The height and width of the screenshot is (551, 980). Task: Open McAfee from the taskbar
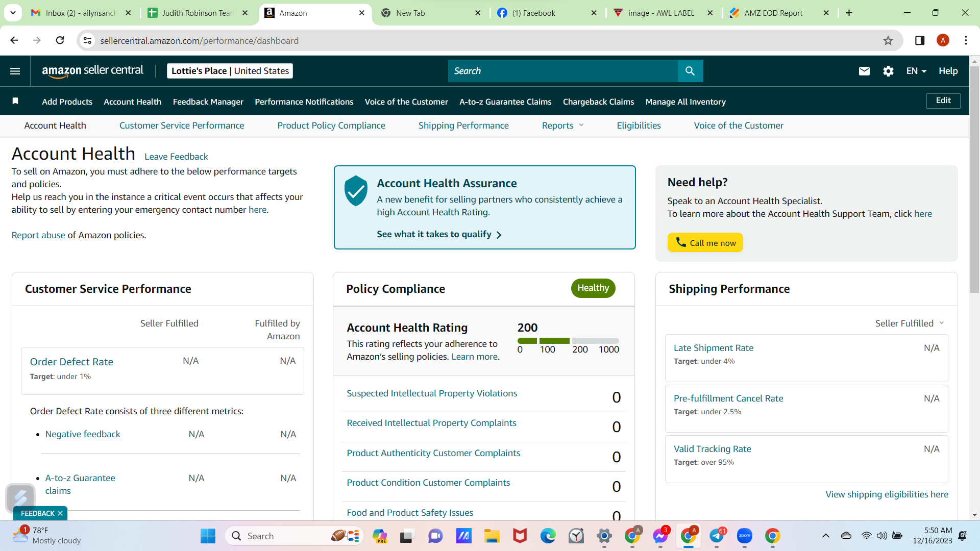coord(520,536)
